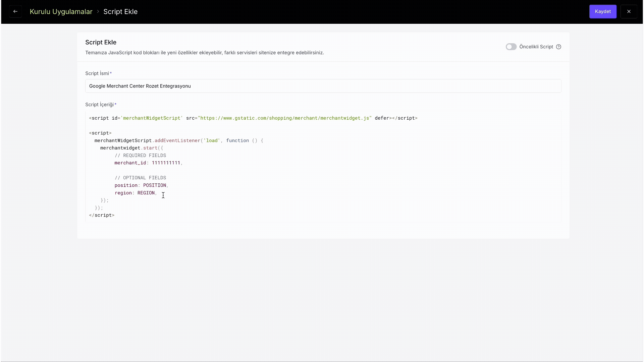The width and height of the screenshot is (644, 362).
Task: Click the Script İsmi field label
Action: coord(97,73)
